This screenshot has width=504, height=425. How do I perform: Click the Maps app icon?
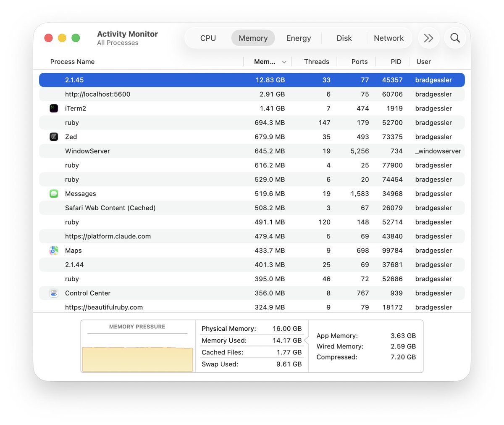[x=54, y=251]
